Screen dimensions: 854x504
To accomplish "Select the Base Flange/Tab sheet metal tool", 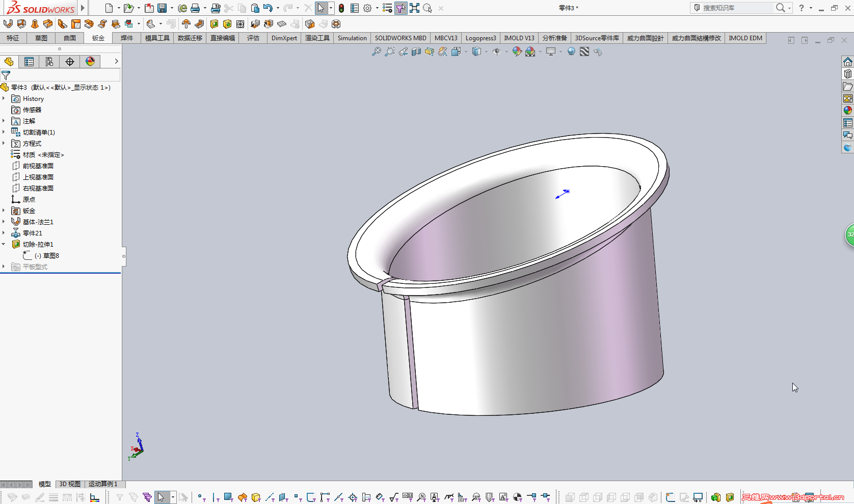I will 8,24.
